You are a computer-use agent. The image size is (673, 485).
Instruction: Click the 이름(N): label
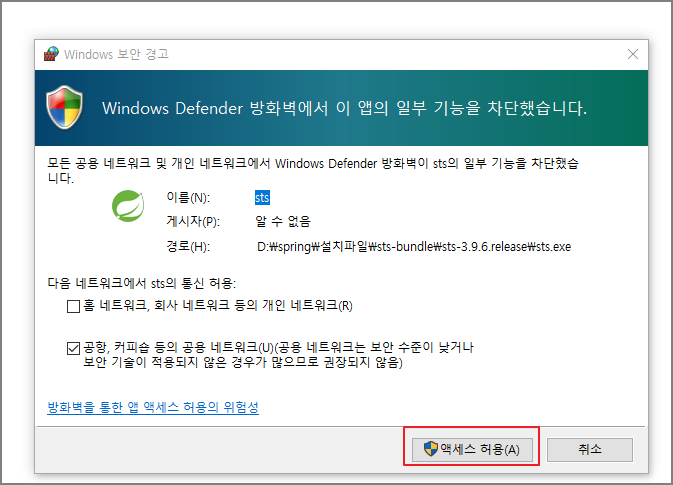click(x=188, y=197)
